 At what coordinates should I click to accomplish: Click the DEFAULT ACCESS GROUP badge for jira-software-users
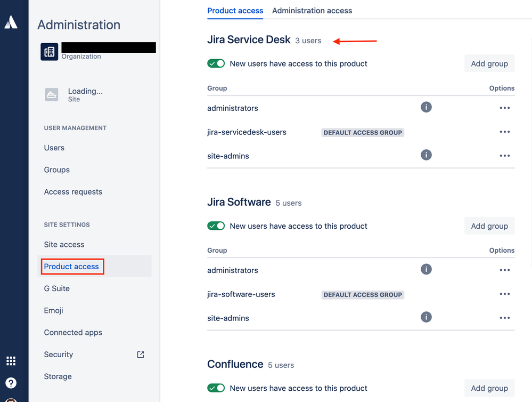363,295
